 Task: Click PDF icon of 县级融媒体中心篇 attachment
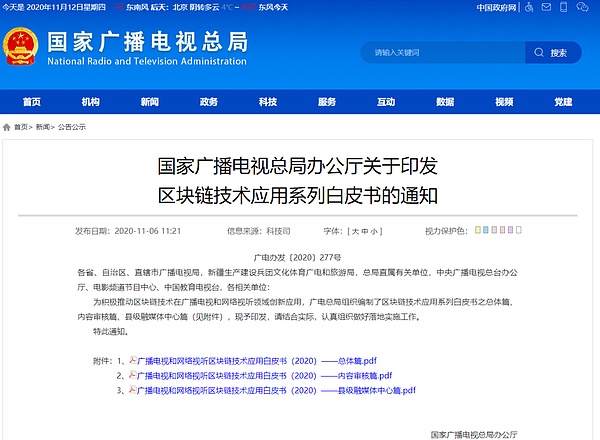(130, 390)
